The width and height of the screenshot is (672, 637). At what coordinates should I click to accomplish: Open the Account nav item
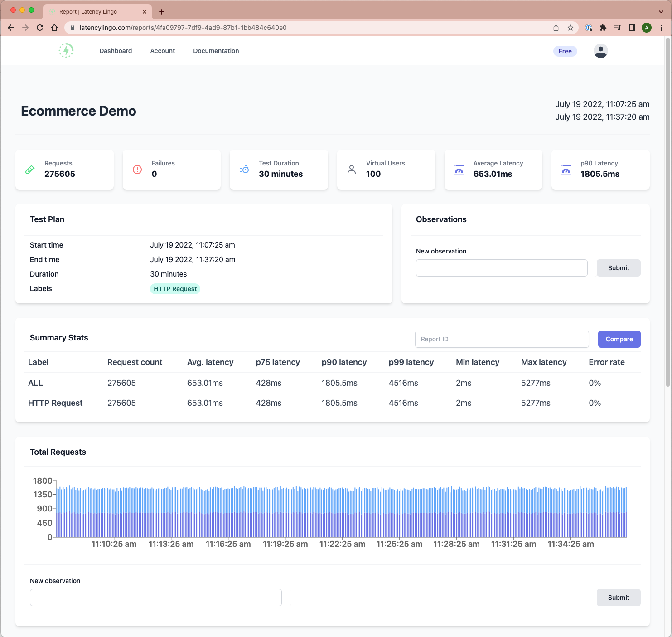tap(163, 51)
